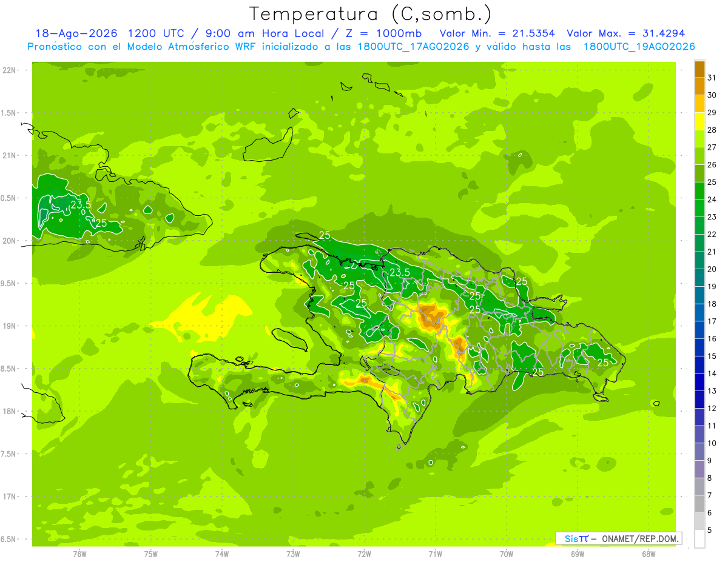Click legend scale value "18"
The width and height of the screenshot is (728, 562).
[712, 304]
